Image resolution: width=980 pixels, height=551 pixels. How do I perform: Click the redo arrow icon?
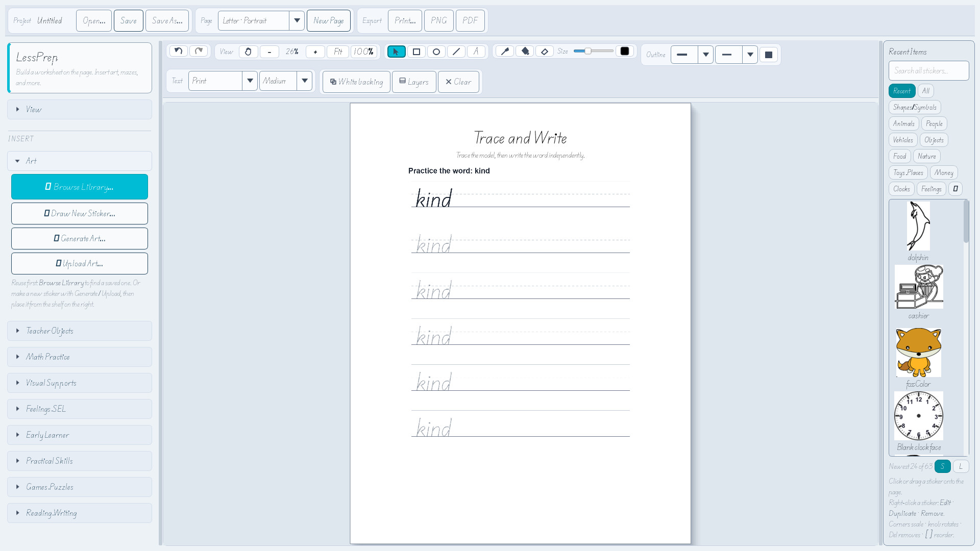click(x=199, y=51)
